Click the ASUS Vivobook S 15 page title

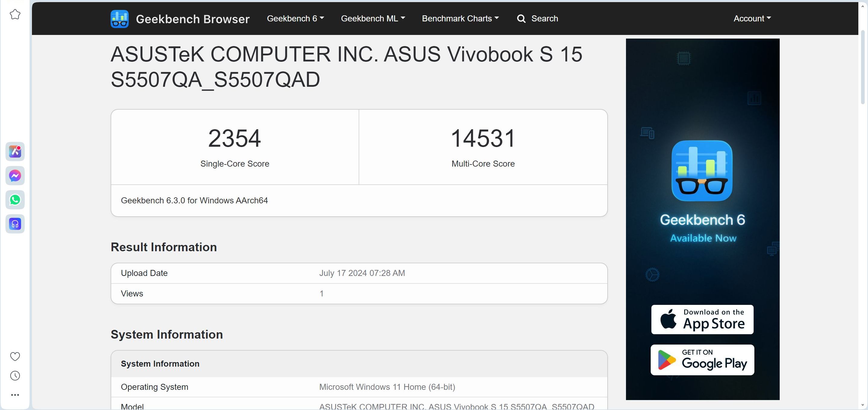[346, 67]
